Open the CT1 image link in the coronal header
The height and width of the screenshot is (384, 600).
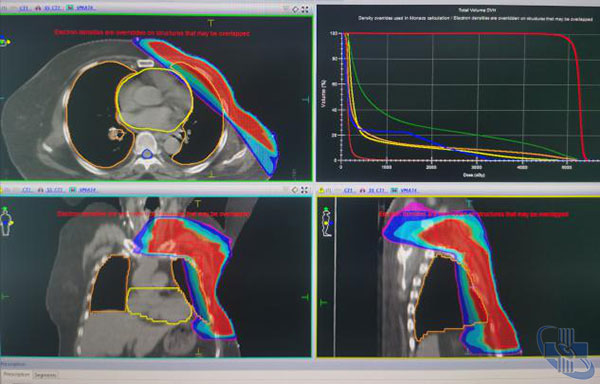click(27, 190)
